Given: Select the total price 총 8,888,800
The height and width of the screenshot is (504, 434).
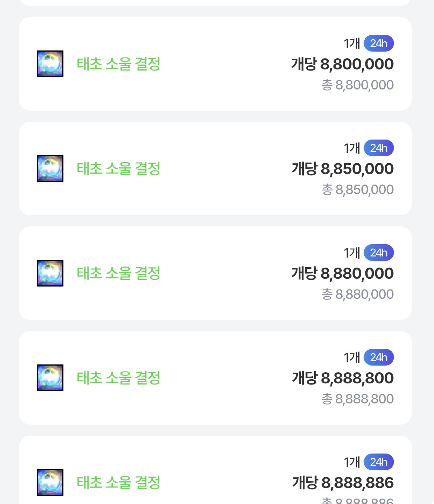Looking at the screenshot, I should [x=357, y=399].
